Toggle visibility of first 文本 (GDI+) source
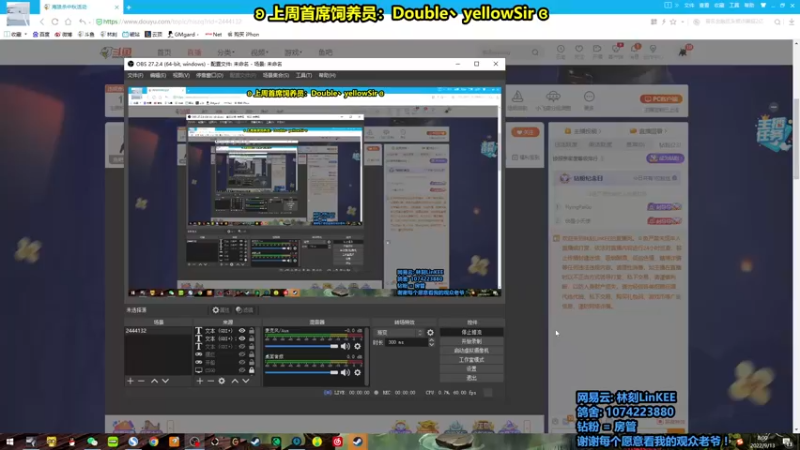This screenshot has height=450, width=800. pos(242,331)
